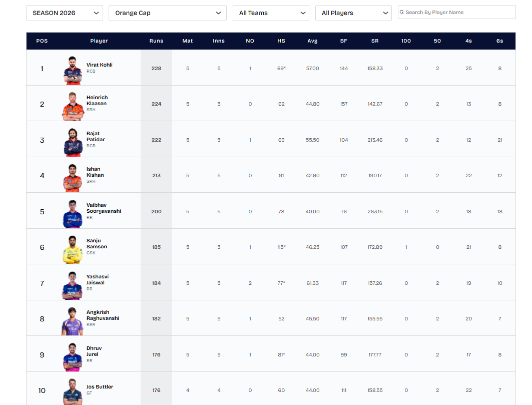Click Jos Buttler's name link

pyautogui.click(x=100, y=386)
